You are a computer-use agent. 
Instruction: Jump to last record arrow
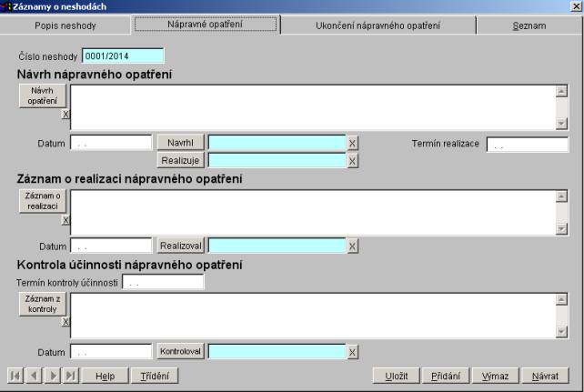pyautogui.click(x=71, y=376)
